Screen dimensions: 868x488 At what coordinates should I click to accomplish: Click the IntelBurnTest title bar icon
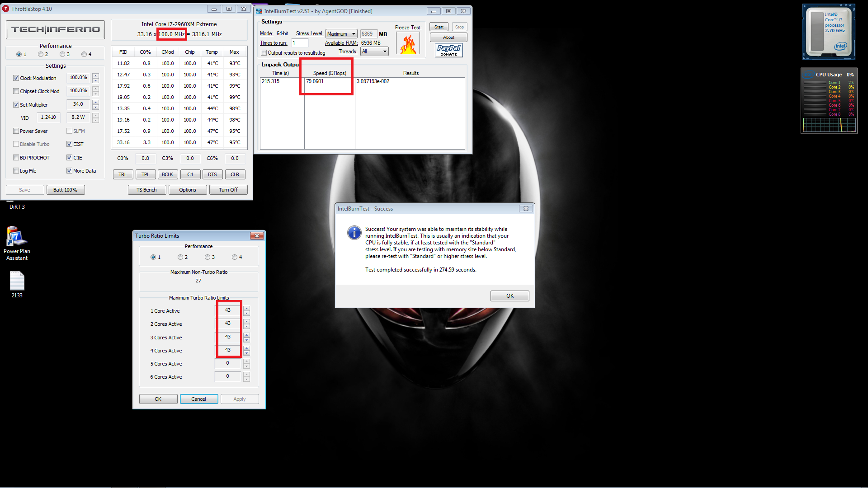[259, 11]
